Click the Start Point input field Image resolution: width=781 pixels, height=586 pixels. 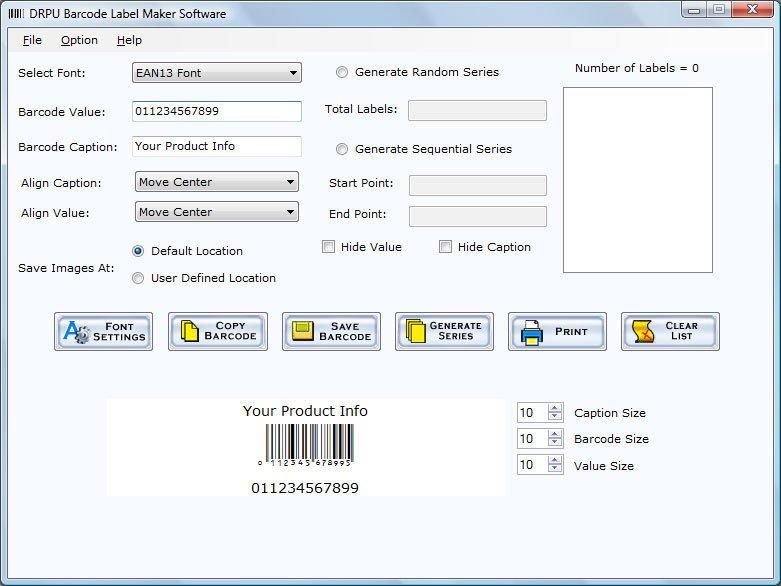[478, 185]
